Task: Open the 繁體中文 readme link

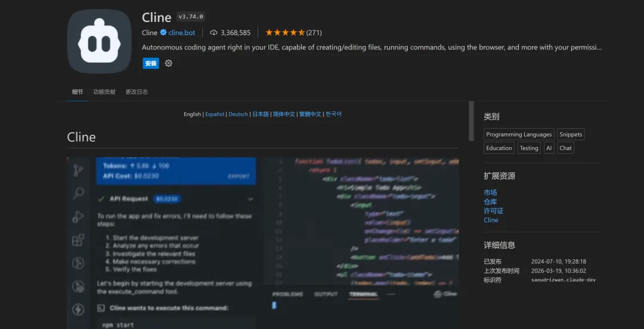Action: tap(310, 114)
